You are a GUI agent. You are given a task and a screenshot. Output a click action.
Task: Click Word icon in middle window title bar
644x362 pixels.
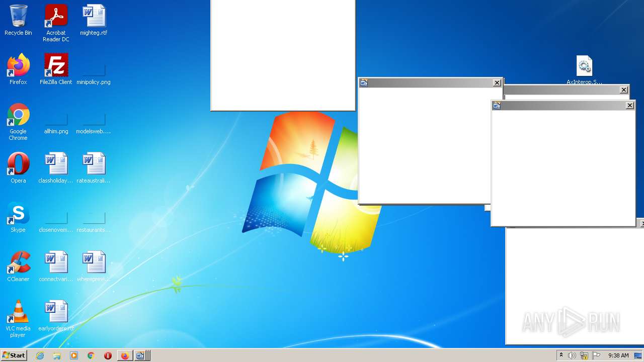(x=364, y=83)
